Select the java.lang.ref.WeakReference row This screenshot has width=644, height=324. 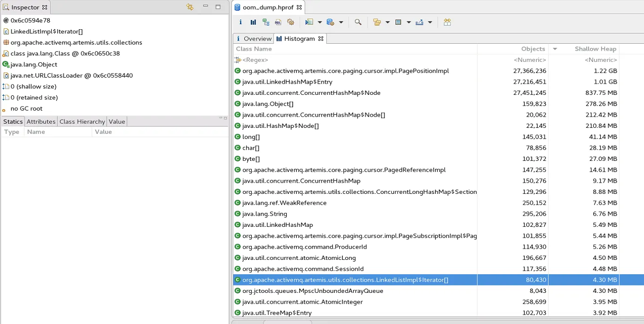click(438, 203)
